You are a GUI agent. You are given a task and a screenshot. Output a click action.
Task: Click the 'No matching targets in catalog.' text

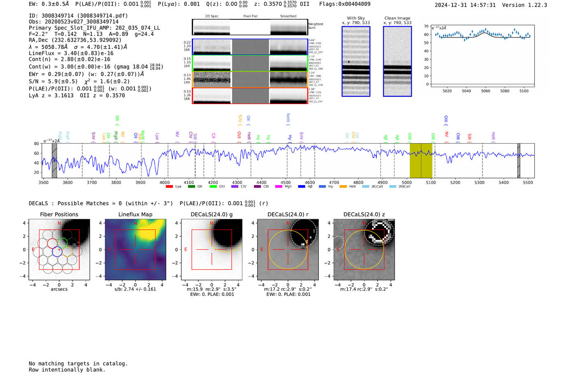(x=78, y=364)
